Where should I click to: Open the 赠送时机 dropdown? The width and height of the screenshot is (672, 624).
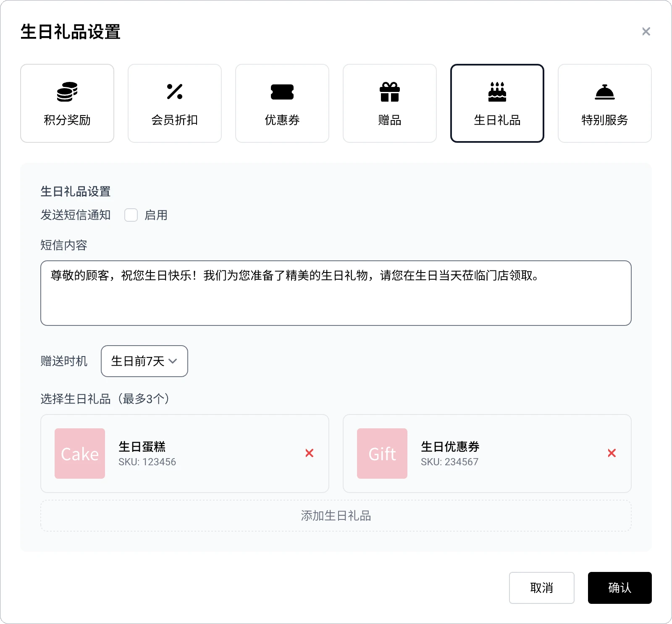point(144,361)
